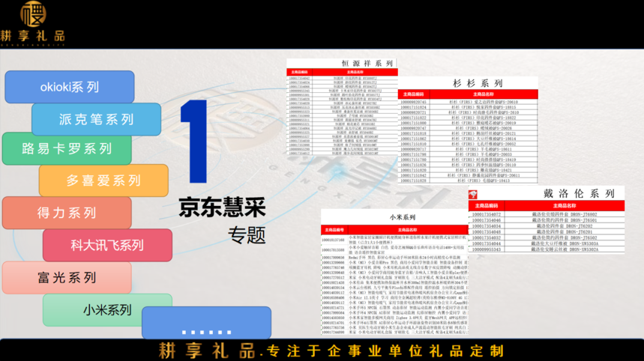Click the 耕享礼品 gold logo emblem
This screenshot has width=644, height=361.
[33, 13]
